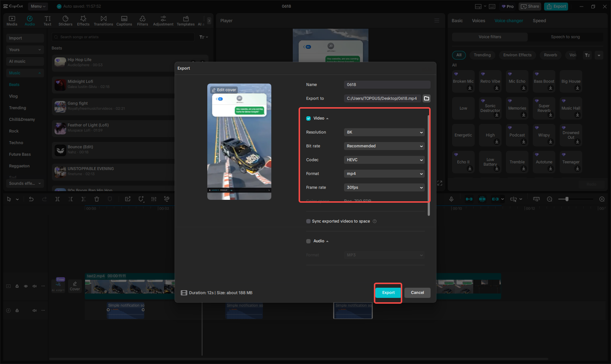
Task: Cancel the export dialog
Action: 417,292
